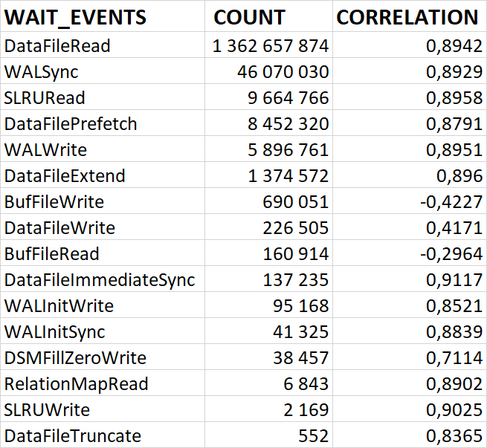487x448 pixels.
Task: Click the SLRURead event cell
Action: point(45,98)
